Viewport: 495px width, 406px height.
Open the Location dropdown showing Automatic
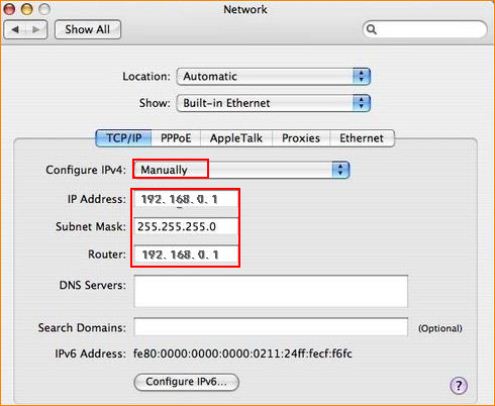pos(273,77)
